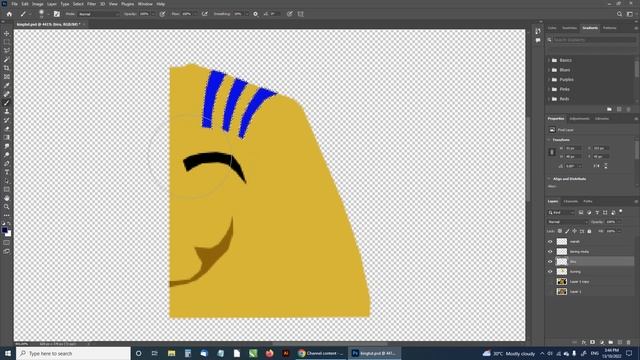Image resolution: width=640 pixels, height=360 pixels.
Task: Select the Crop tool
Action: 7,68
